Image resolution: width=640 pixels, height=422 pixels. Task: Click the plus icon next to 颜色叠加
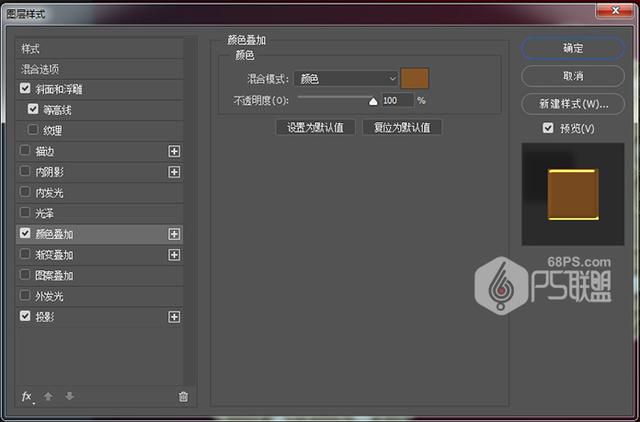[x=174, y=234]
